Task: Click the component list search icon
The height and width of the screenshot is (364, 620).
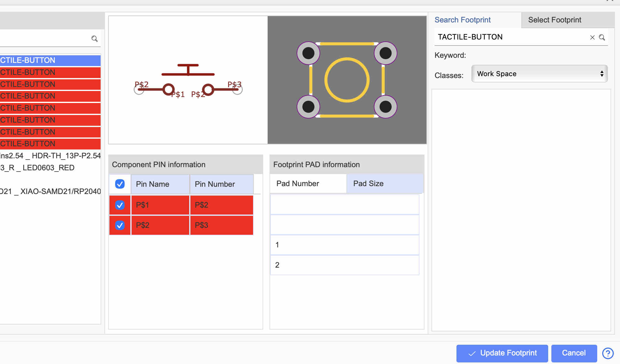Action: click(x=94, y=39)
